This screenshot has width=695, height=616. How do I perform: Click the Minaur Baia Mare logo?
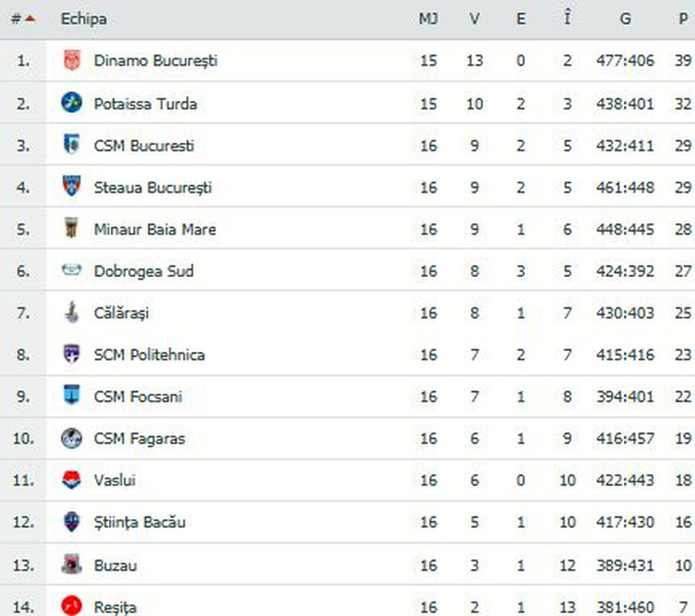click(71, 228)
